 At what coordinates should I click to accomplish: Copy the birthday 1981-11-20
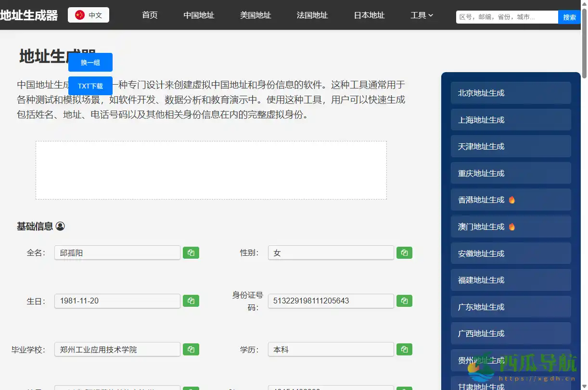191,301
